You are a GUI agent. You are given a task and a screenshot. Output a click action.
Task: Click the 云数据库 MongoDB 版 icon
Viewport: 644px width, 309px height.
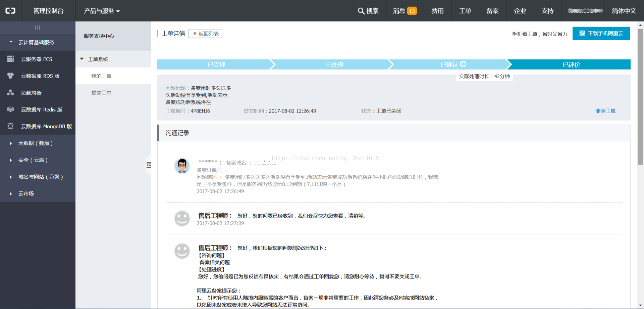10,126
